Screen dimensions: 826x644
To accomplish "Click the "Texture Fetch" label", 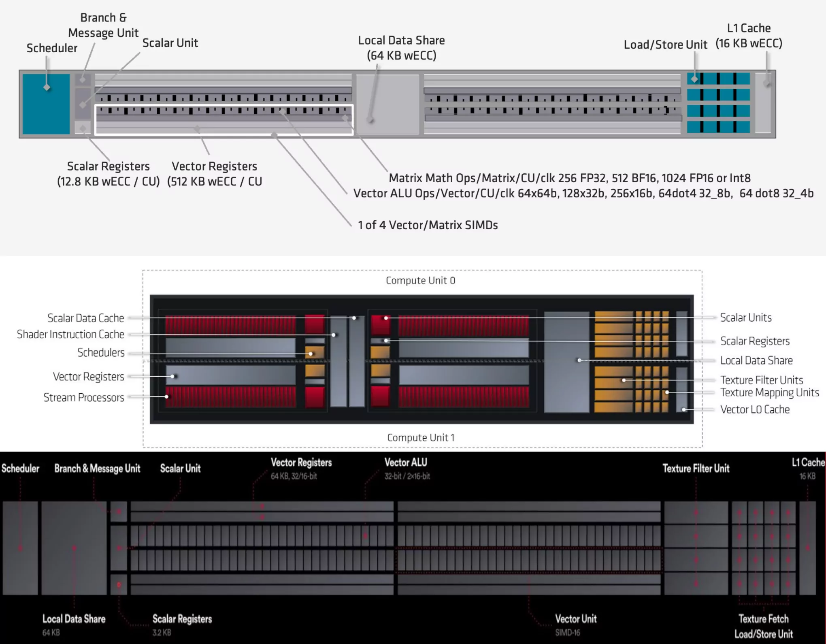I will tap(764, 619).
